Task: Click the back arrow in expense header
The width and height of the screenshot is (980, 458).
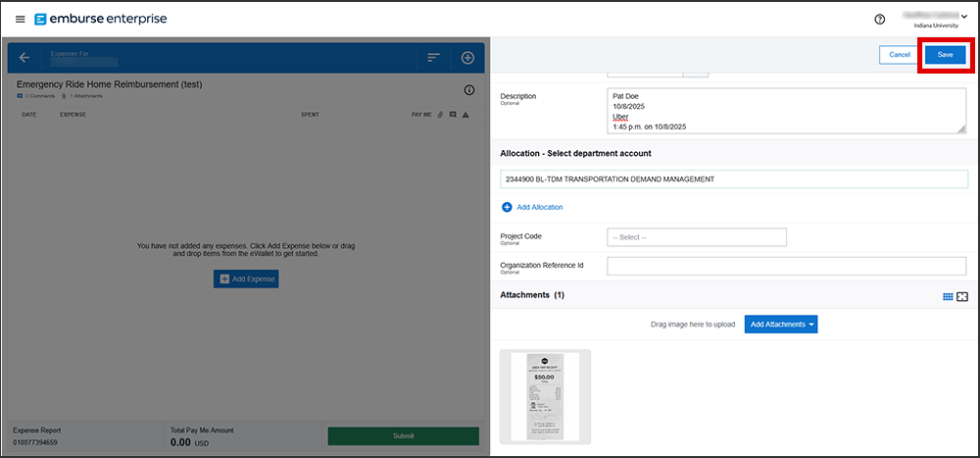Action: (x=24, y=58)
